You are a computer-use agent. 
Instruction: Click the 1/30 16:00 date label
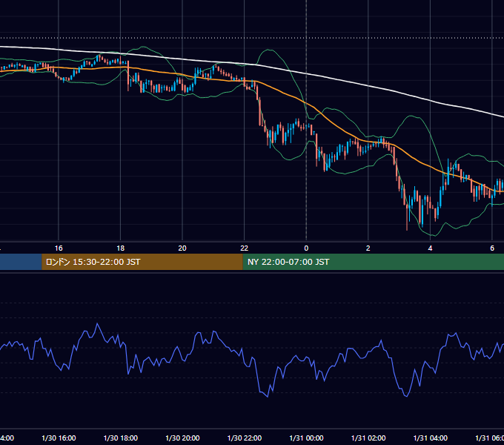coord(59,438)
